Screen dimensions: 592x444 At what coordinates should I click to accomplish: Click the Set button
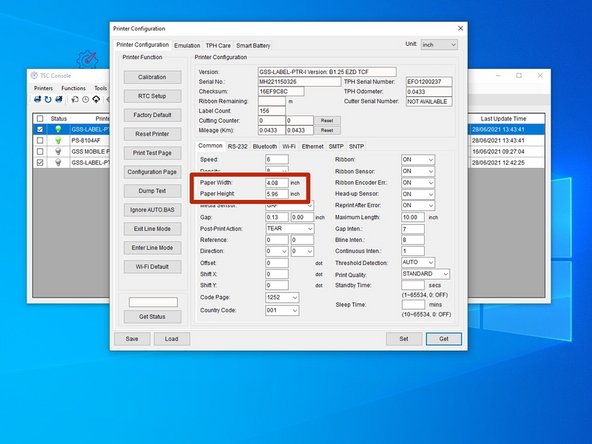tap(404, 339)
